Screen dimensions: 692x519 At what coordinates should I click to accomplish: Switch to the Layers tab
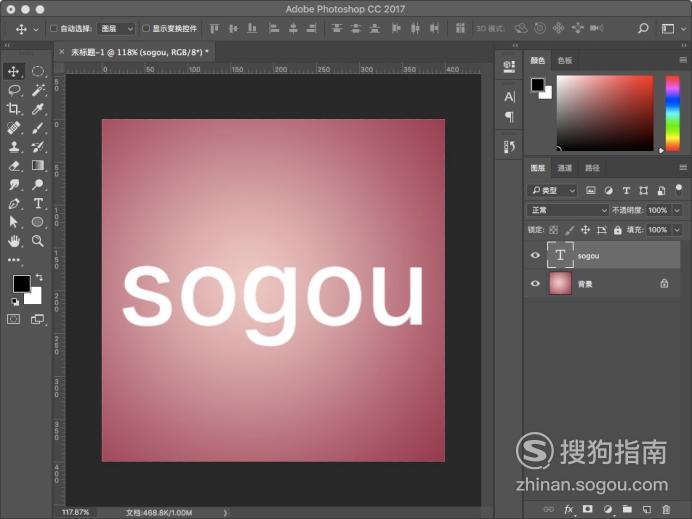538,168
